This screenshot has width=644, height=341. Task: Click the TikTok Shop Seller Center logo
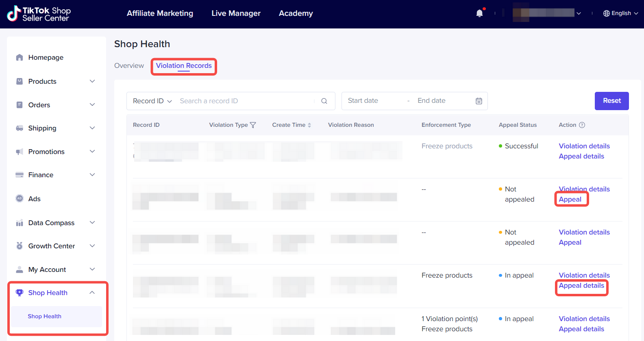(39, 14)
